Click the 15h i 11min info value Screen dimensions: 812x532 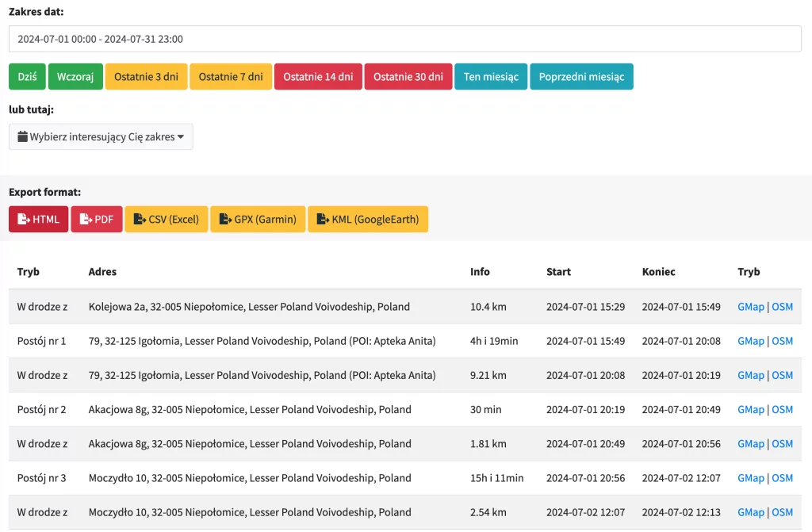pyautogui.click(x=496, y=477)
